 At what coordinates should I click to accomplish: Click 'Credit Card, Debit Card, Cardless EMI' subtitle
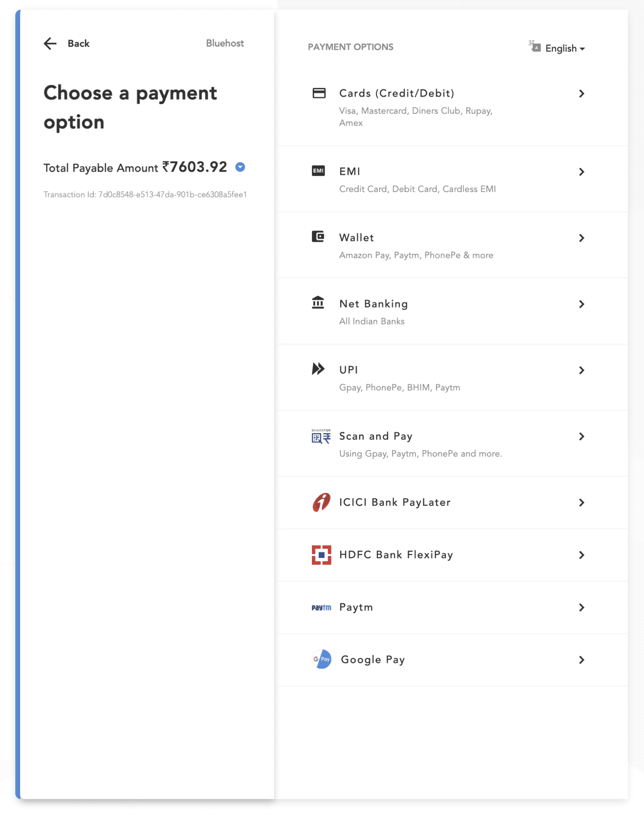(x=417, y=189)
